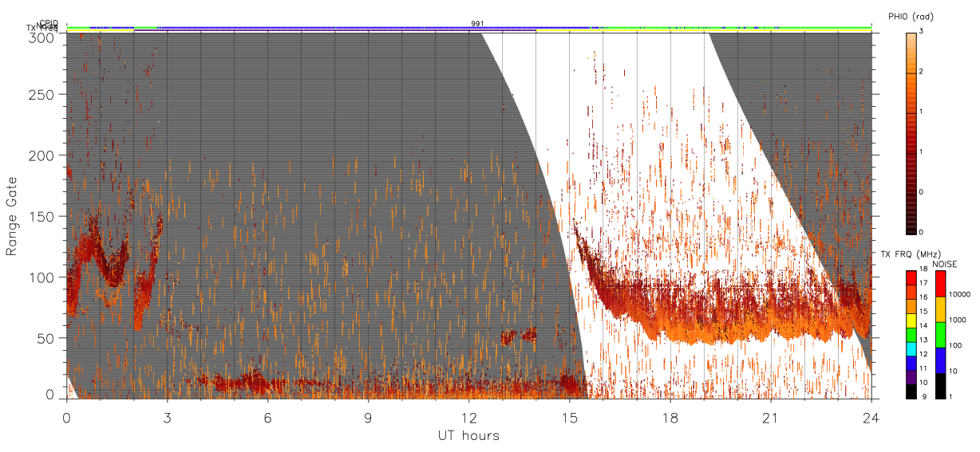This screenshot has height=452, width=980.
Task: Click the '3' label on PHI0 colorbar
Action: tap(921, 32)
